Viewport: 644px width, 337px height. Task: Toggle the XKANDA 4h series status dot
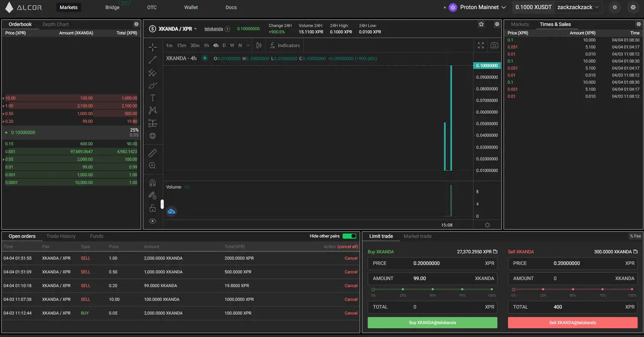point(205,58)
